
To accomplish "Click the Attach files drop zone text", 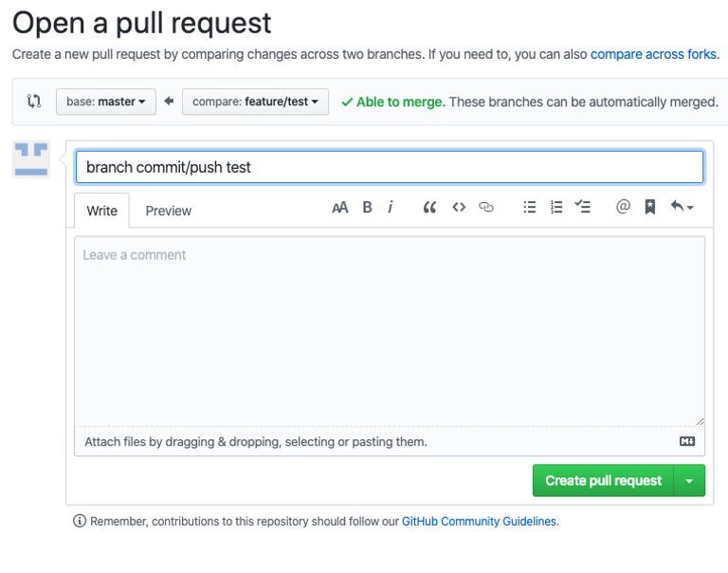I will 256,441.
